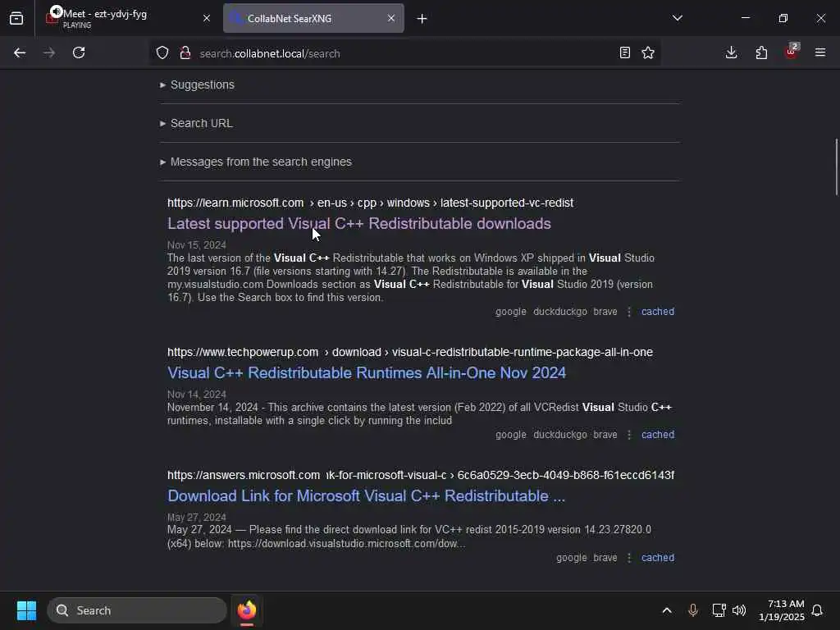Open the uBlock extension icon with badge
This screenshot has height=630, width=840.
pos(792,52)
